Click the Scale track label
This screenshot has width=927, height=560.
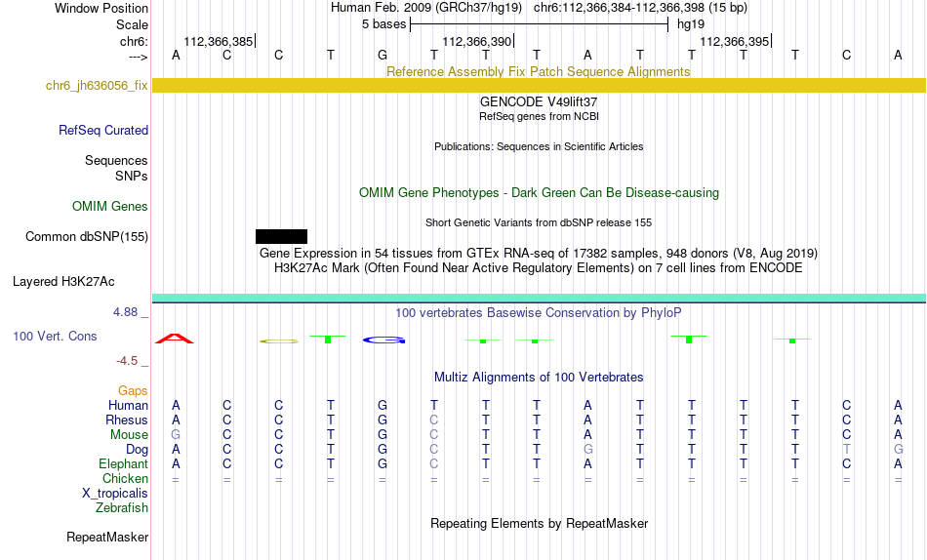132,24
